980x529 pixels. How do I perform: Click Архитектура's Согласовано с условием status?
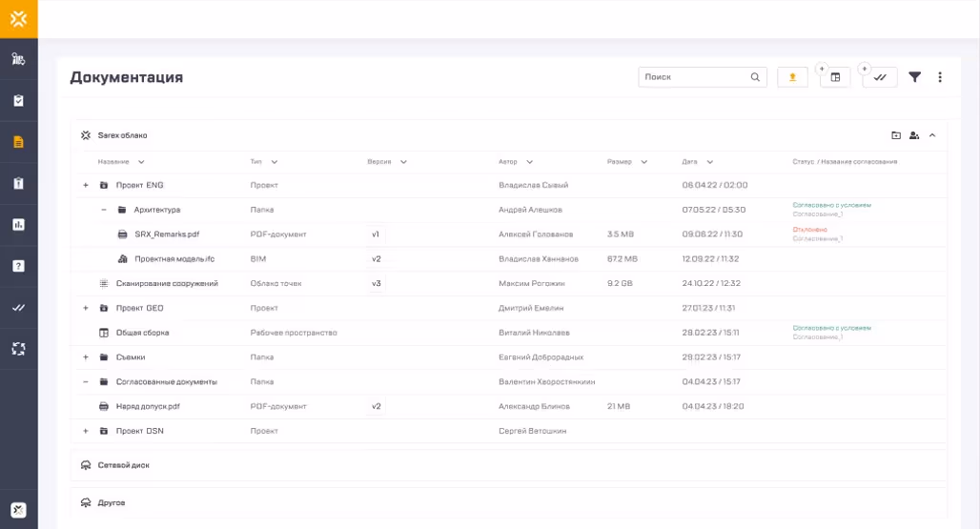click(x=832, y=205)
